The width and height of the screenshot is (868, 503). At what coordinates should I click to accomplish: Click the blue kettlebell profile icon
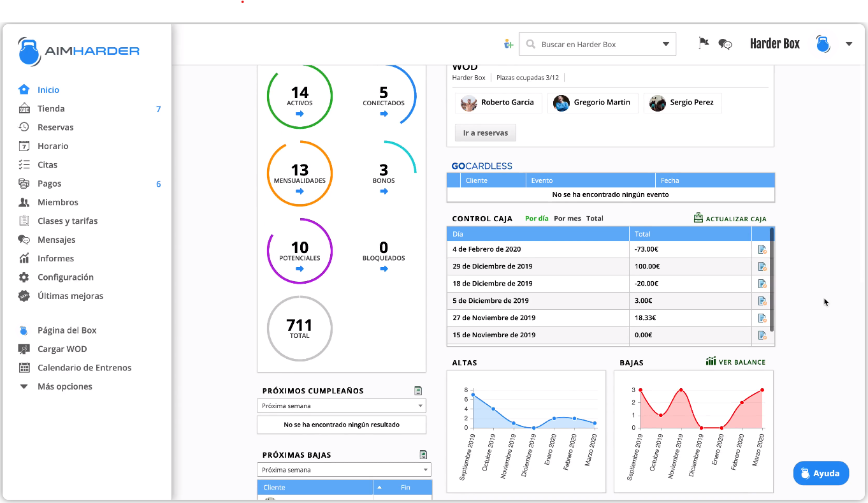822,43
